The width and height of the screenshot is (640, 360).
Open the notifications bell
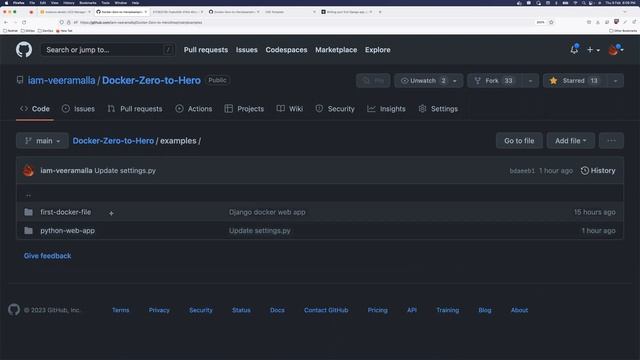click(x=574, y=49)
